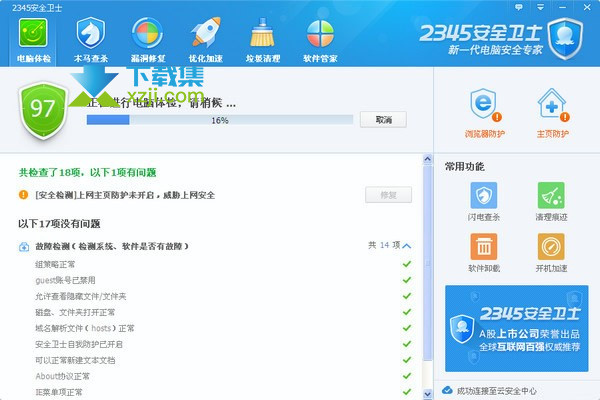This screenshot has height=400, width=600.
Task: Click green checkmark for 安全卫士自我防护已开启
Action: click(x=407, y=344)
